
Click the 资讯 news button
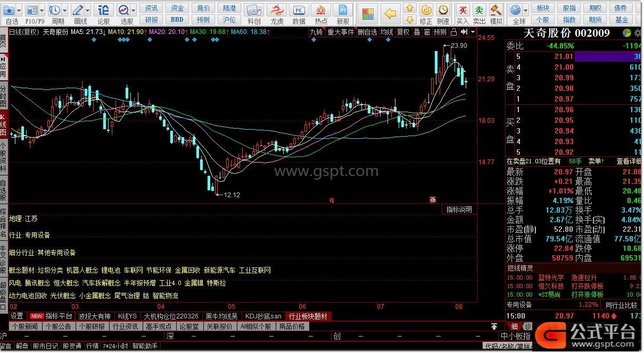(x=152, y=8)
